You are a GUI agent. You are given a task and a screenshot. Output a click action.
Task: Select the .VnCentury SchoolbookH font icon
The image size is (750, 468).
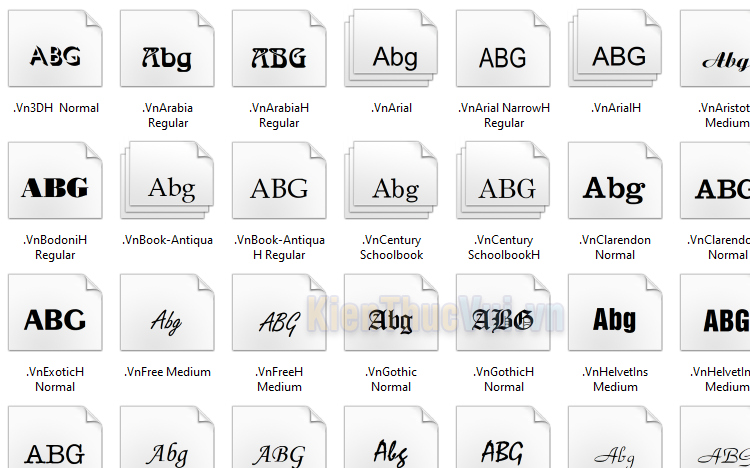click(x=505, y=187)
